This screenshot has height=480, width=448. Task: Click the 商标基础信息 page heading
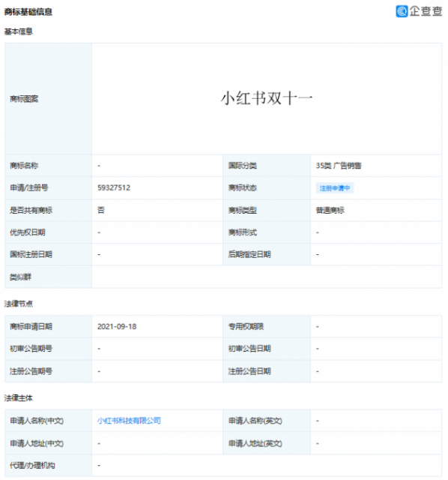(28, 12)
